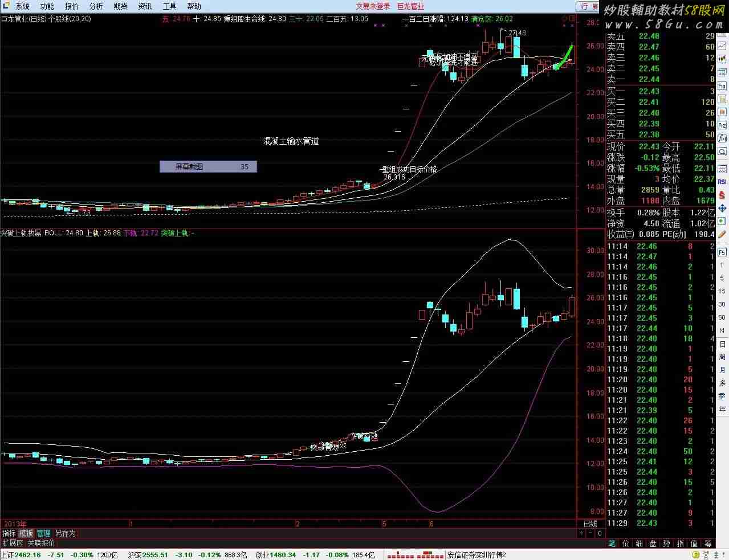The image size is (729, 560).
Task: Click the 关联报价 button
Action: pyautogui.click(x=41, y=543)
